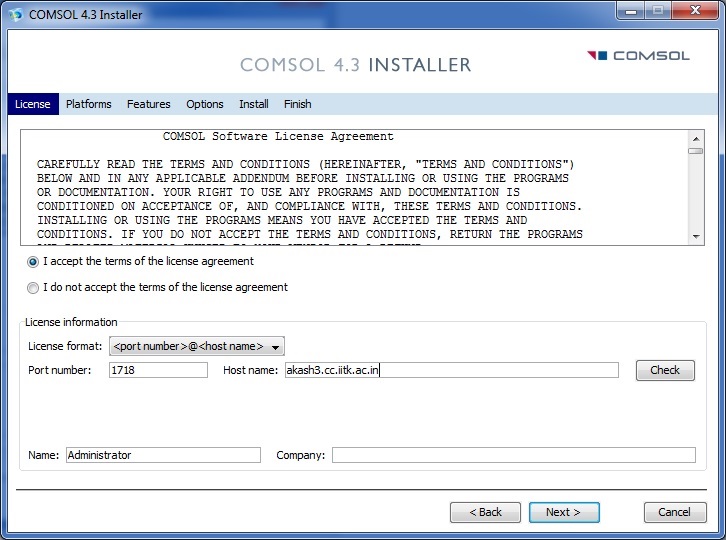Select 'I do not accept the terms' option
Viewport: 726px width, 540px height.
(34, 288)
